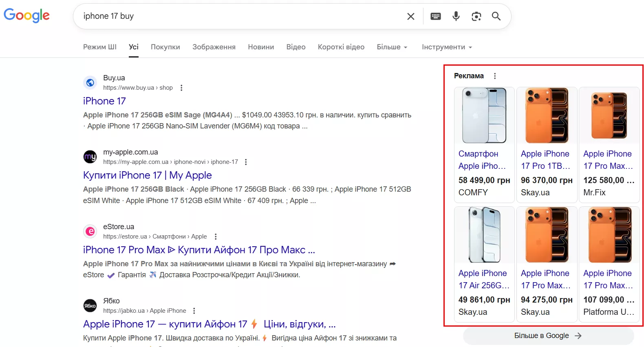Switch to the Новини tab

click(261, 47)
